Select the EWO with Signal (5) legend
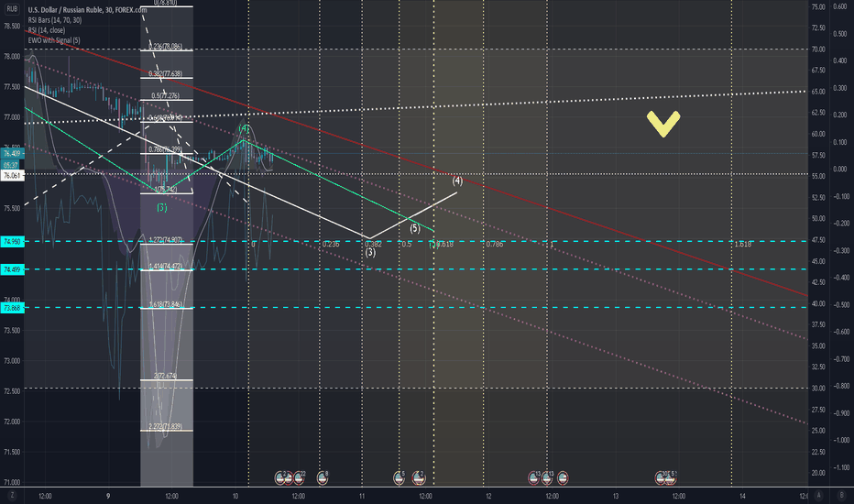Screen dimensions: 854x504 coord(54,40)
